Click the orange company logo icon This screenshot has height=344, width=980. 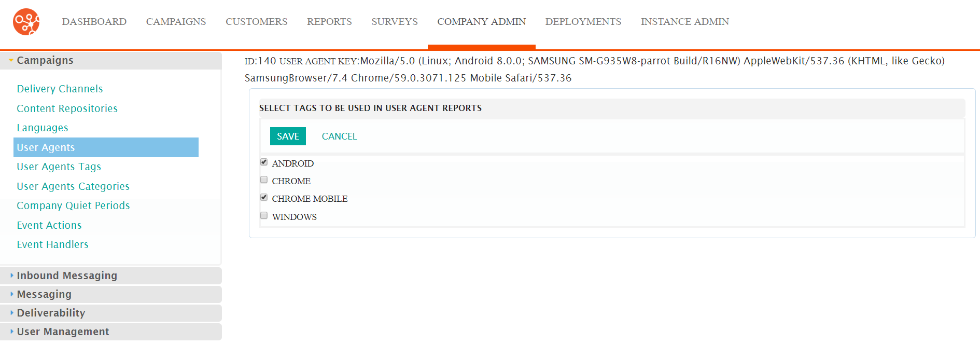[x=26, y=22]
